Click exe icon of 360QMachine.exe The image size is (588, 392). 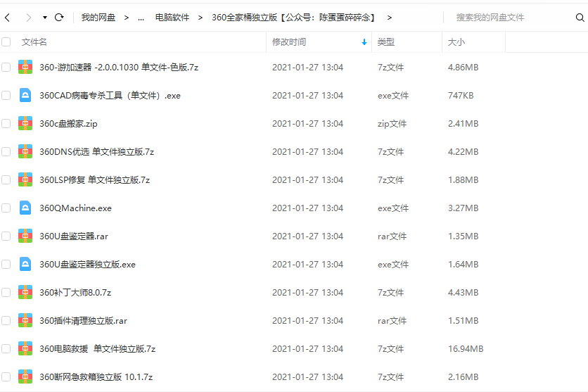(x=25, y=208)
